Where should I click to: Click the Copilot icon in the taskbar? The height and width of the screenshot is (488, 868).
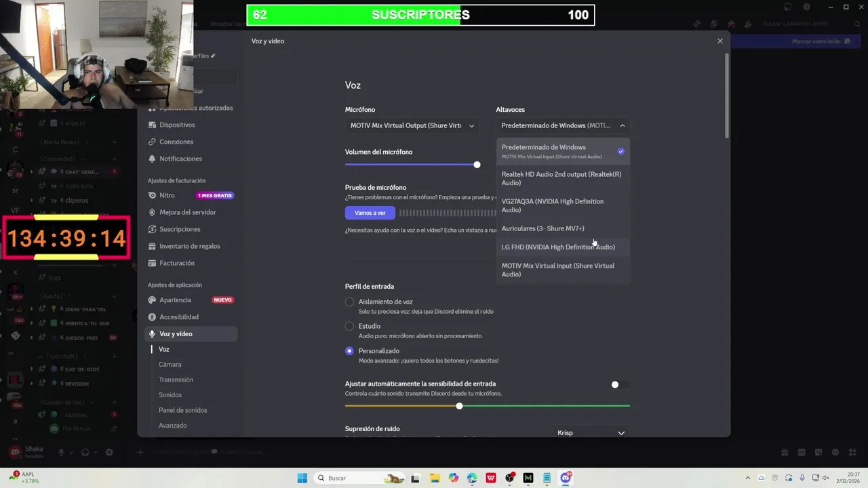tap(453, 478)
